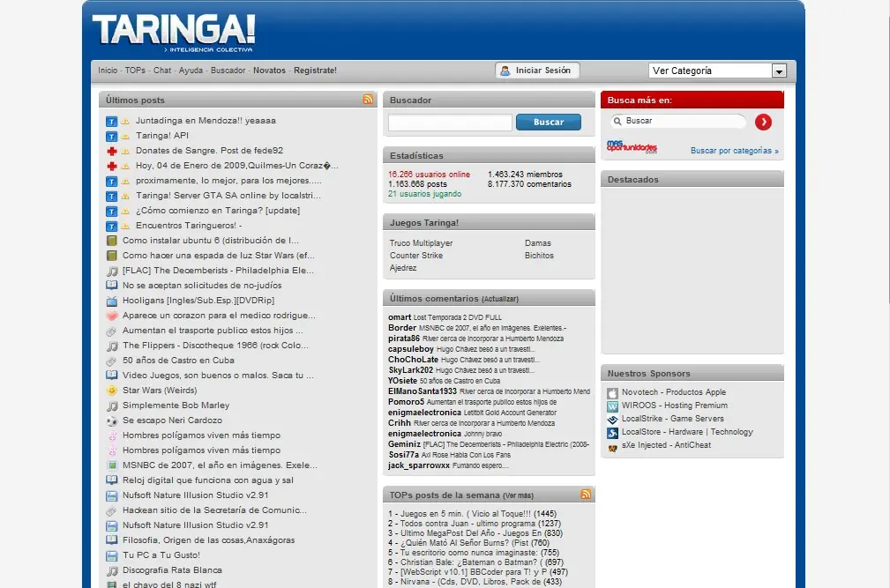Click the Iniciar Sesión button

(537, 71)
